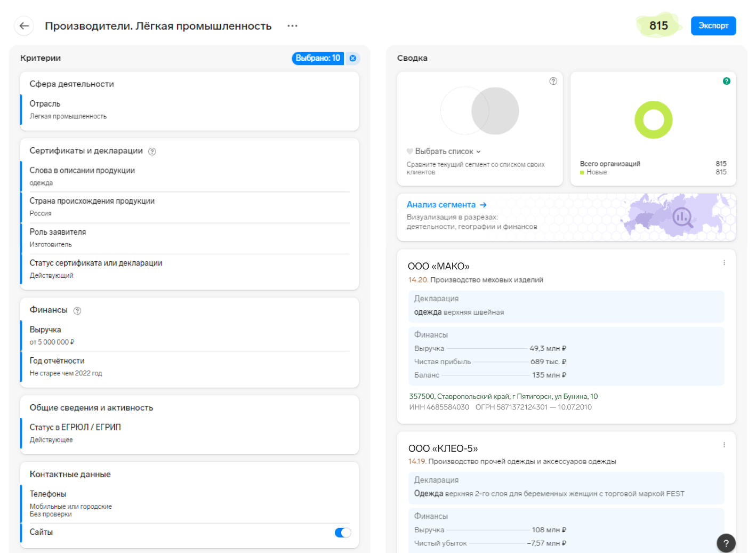Toggle the Сайты switch
Image resolution: width=756 pixels, height=553 pixels.
[343, 532]
